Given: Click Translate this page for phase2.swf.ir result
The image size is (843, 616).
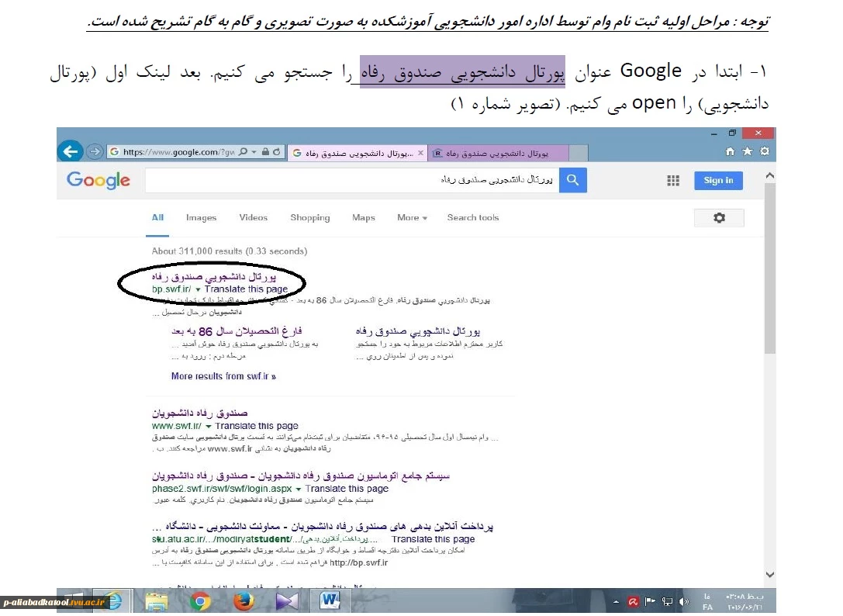Looking at the screenshot, I should 347,489.
